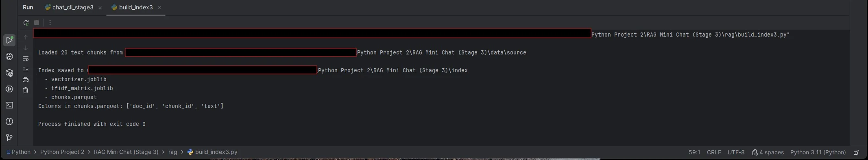This screenshot has height=160, width=868.
Task: Open the caret position 59:1 indicator
Action: pyautogui.click(x=694, y=152)
